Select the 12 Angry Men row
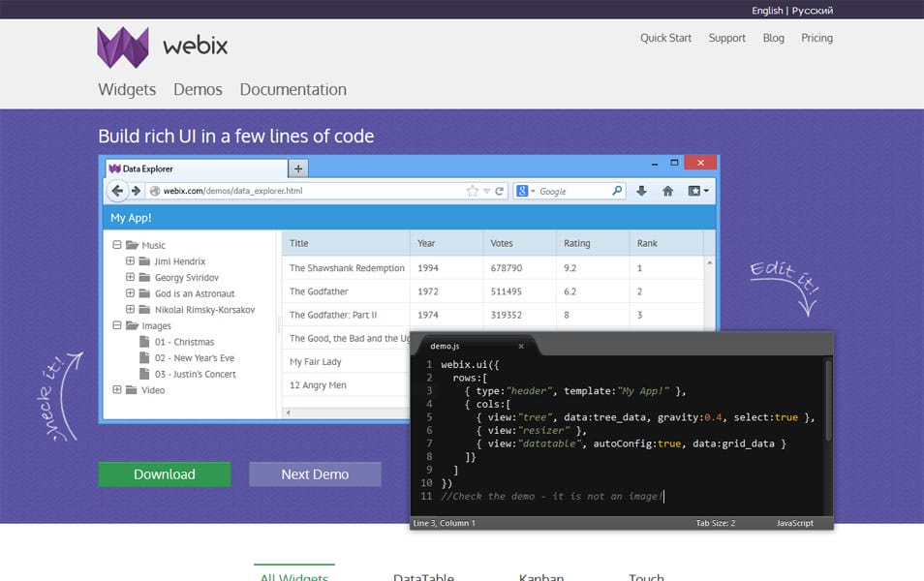 [346, 384]
